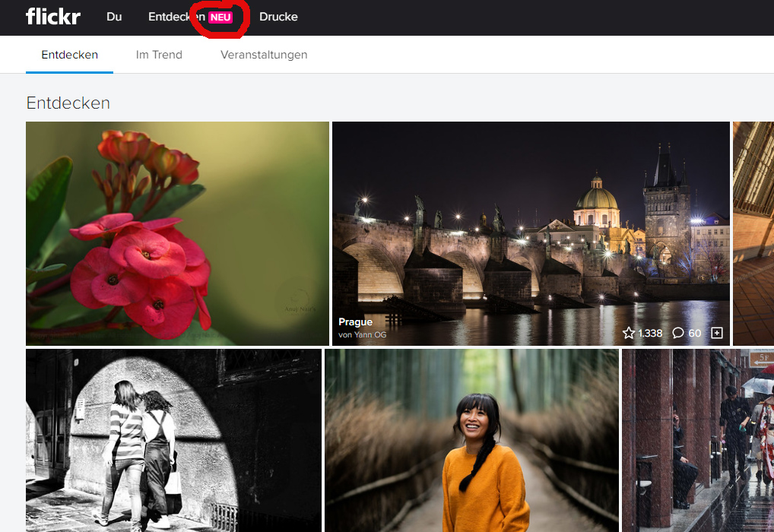Click the 1.338 faves count

[649, 333]
